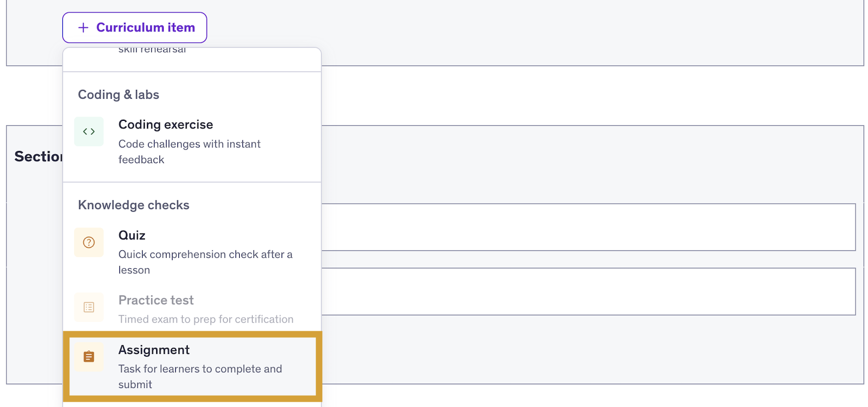Click 'Timed exam to prep for certification' text
Viewport: 868px width, 407px height.
tap(206, 319)
